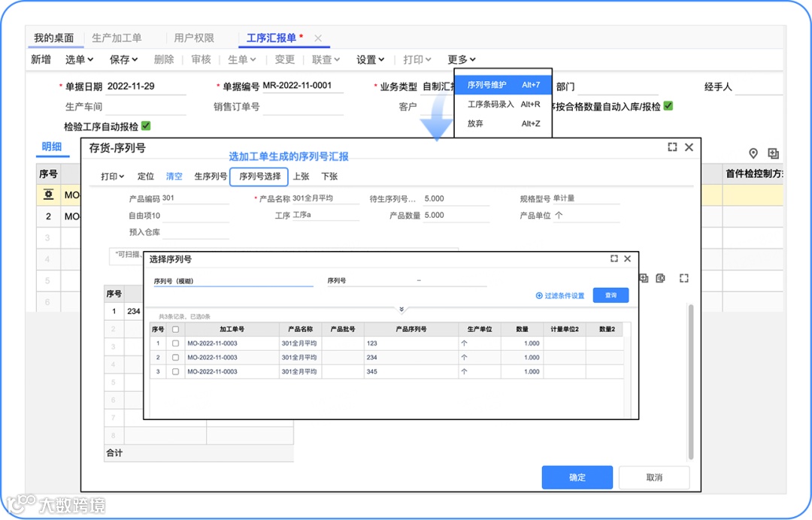This screenshot has height=520, width=812.
Task: Click 审核 on the toolbar
Action: (201, 59)
